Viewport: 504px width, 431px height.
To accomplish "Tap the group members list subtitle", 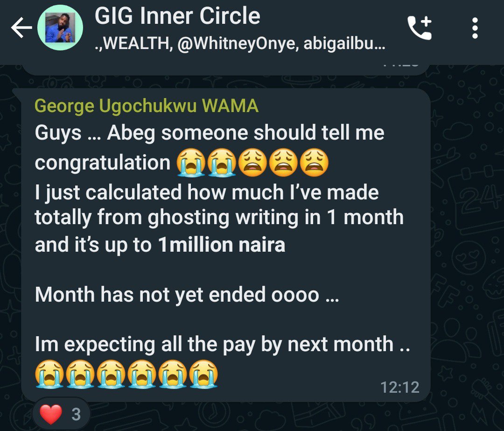I will click(x=240, y=43).
